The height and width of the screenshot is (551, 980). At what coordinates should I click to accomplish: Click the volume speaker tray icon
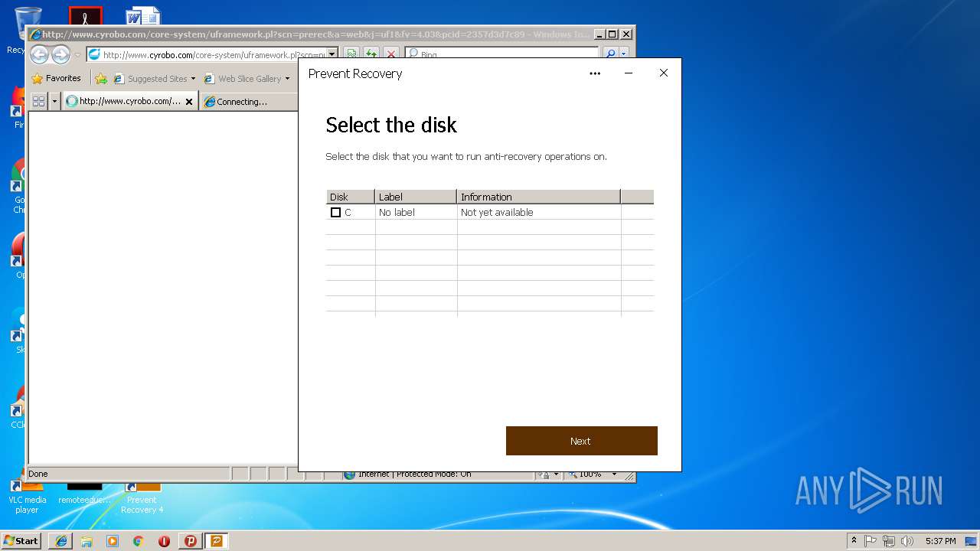click(907, 540)
